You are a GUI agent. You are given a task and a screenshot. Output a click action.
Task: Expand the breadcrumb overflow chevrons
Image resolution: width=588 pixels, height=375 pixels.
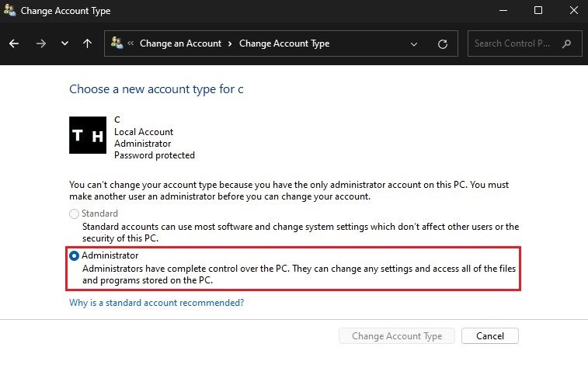pos(131,44)
